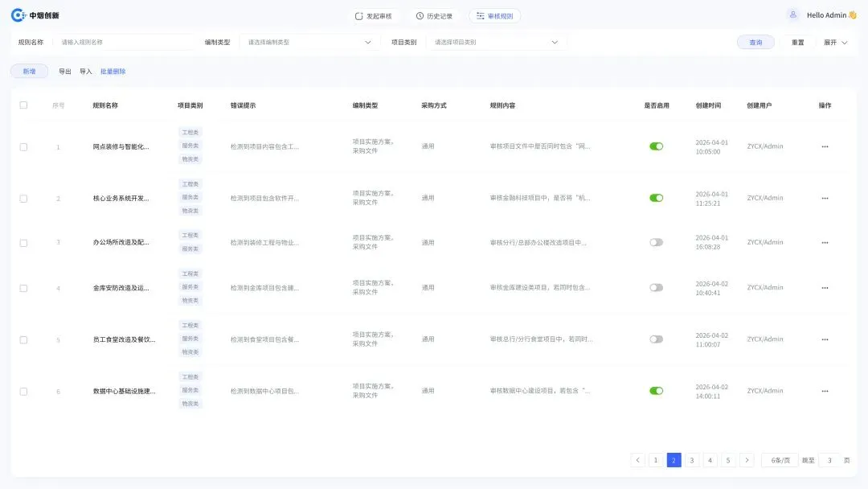Check the 员工食堂改造 row checkbox

click(23, 340)
